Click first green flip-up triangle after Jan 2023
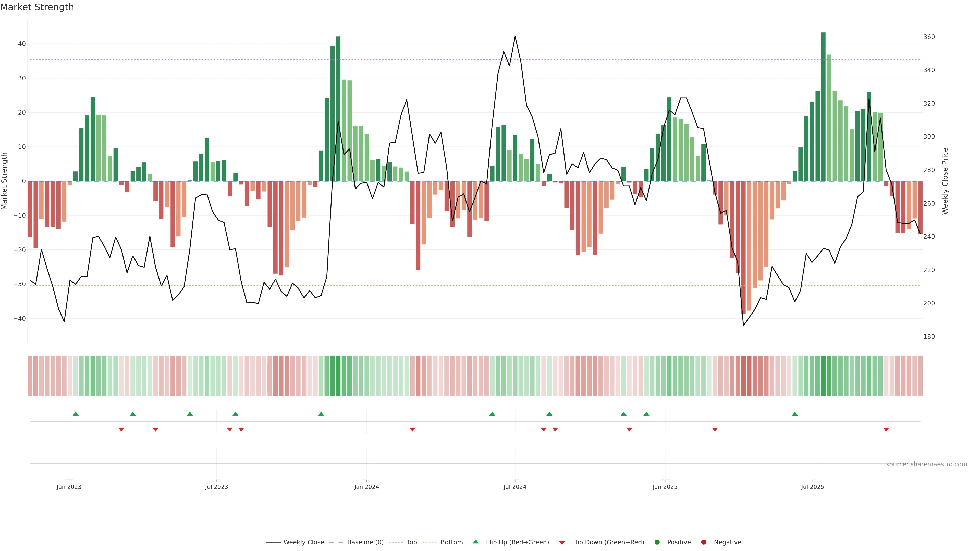This screenshot has height=551, width=980. (x=76, y=414)
